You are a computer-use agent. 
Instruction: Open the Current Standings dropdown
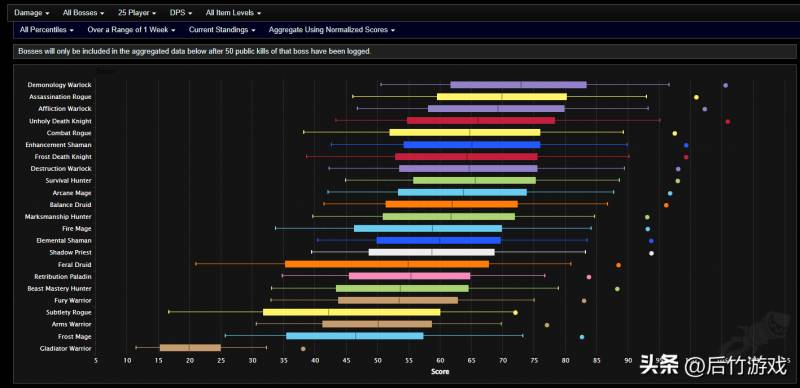pos(222,30)
